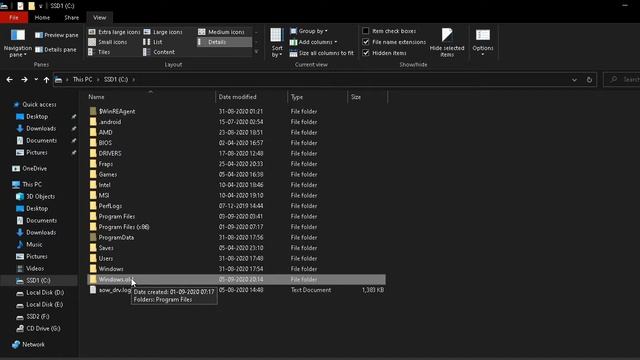The image size is (640, 360).
Task: Toggle the Preview pane
Action: click(x=57, y=35)
